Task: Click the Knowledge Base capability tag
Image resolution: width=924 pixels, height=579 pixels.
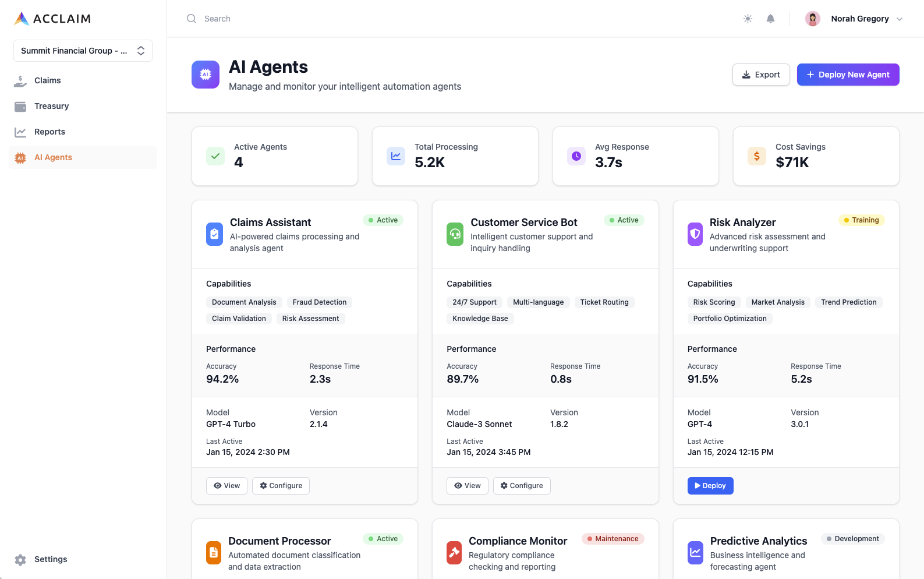Action: pyautogui.click(x=480, y=319)
